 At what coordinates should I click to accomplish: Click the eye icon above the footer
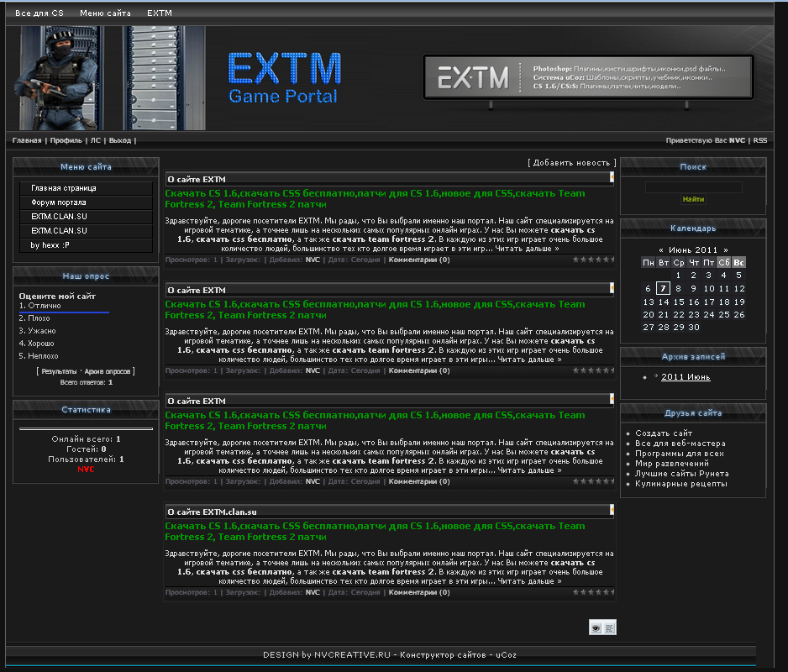coord(596,627)
